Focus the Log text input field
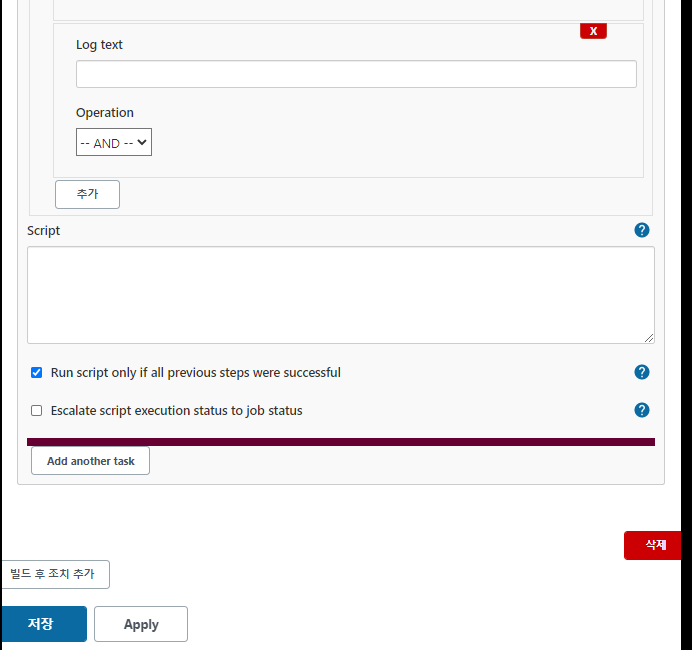The height and width of the screenshot is (650, 692). click(356, 74)
